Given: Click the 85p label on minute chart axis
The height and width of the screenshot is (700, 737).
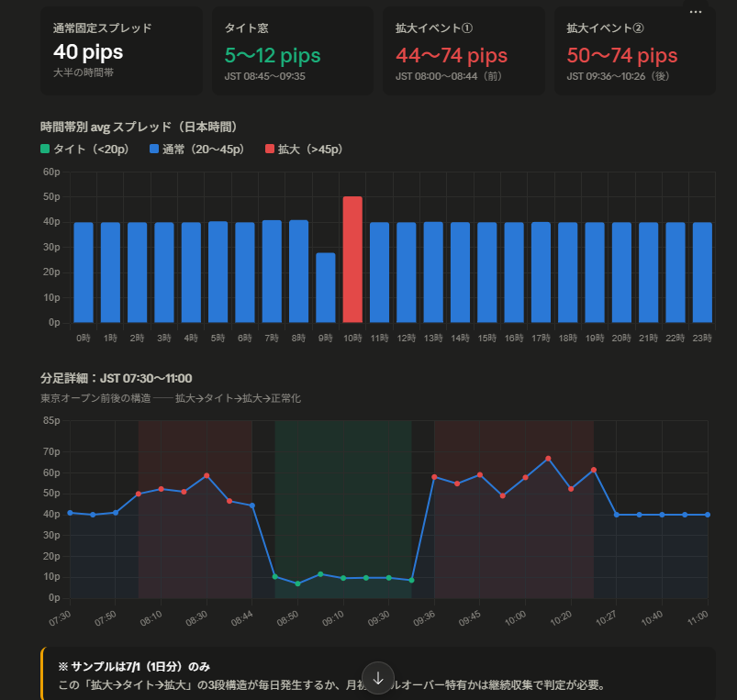Looking at the screenshot, I should pyautogui.click(x=51, y=420).
